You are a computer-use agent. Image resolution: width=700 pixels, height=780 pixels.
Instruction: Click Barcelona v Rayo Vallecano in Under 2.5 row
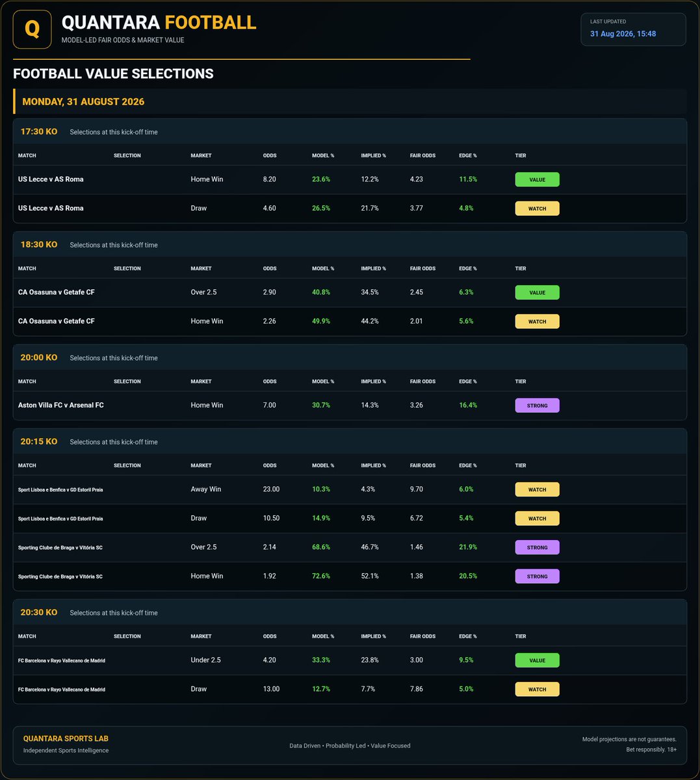[x=62, y=660]
